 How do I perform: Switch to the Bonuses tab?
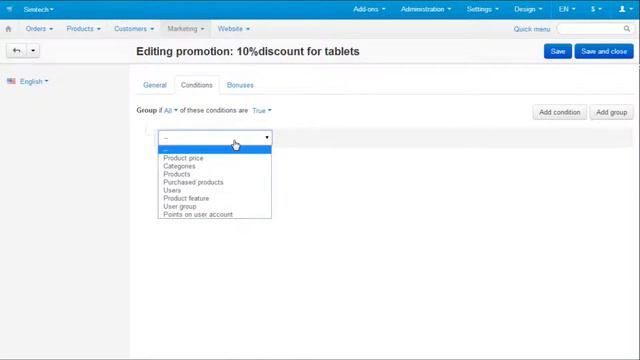(x=240, y=85)
